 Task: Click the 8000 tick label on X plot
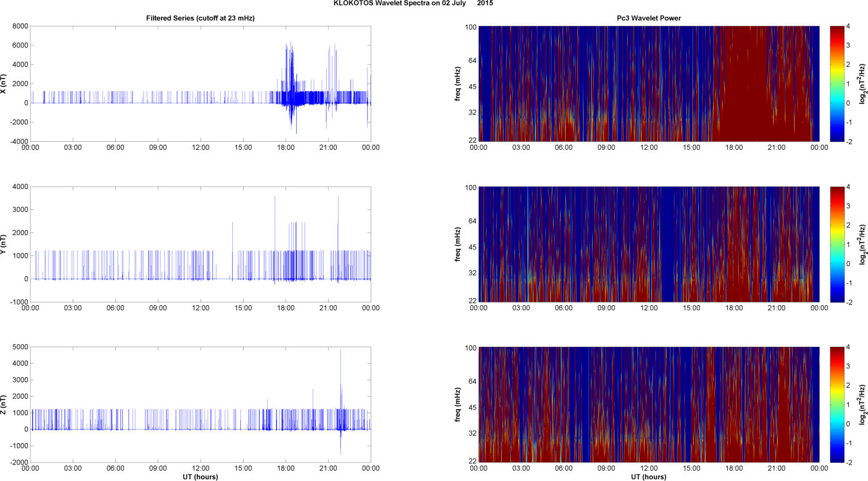[20, 26]
